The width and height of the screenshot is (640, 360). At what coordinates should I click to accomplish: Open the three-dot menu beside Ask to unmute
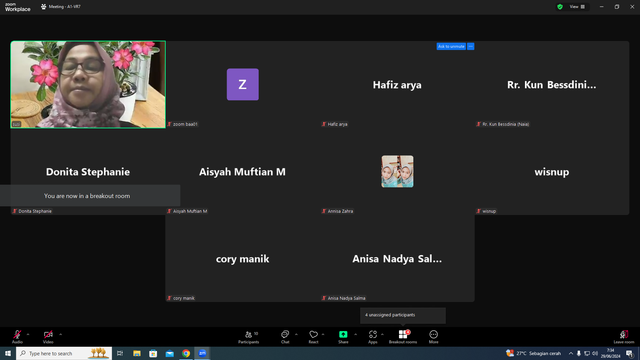pos(471,47)
